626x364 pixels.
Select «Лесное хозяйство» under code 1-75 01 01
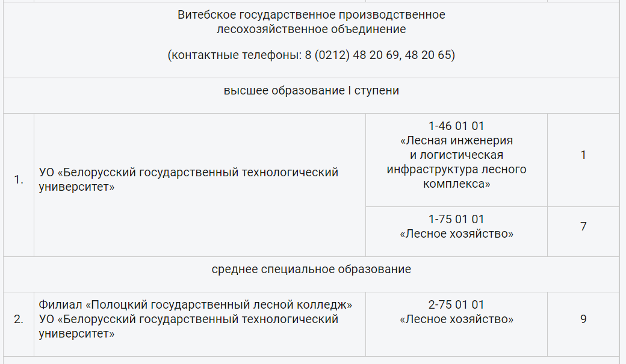point(456,234)
